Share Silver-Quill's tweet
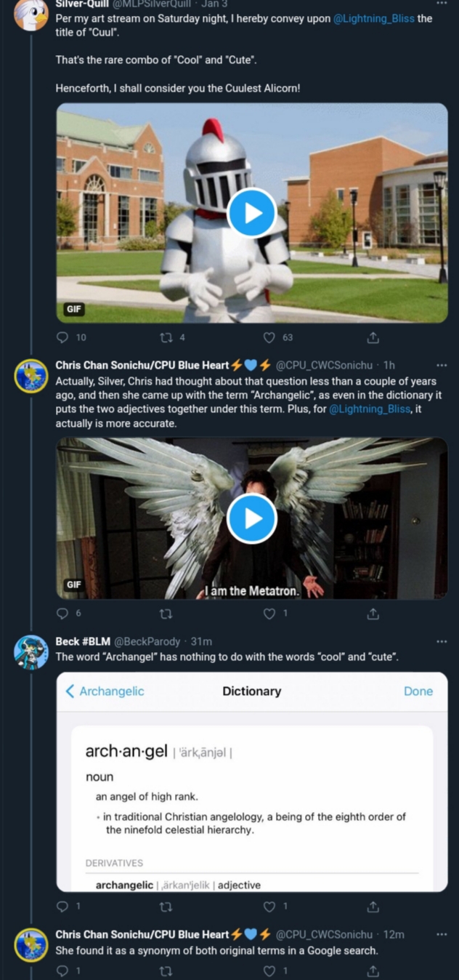 coord(373,337)
